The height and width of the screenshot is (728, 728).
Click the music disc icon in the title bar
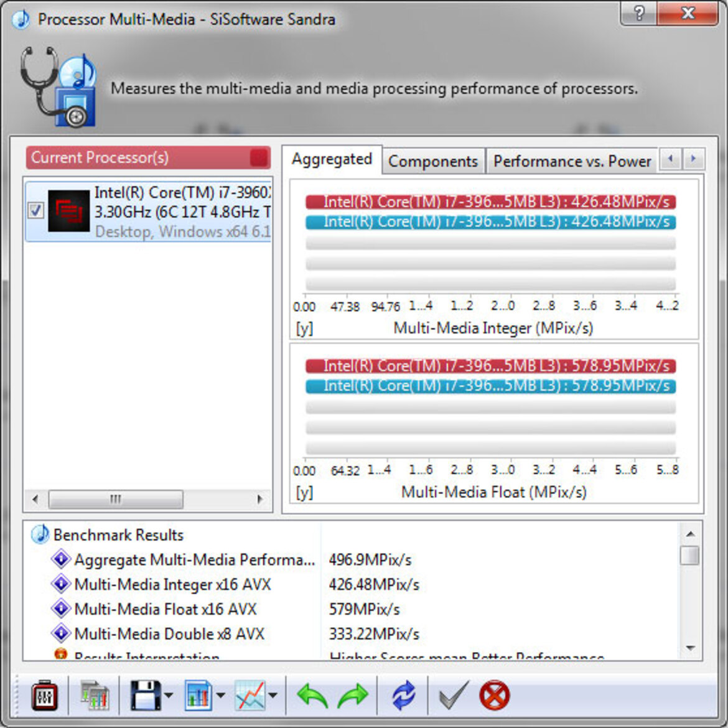click(x=21, y=19)
